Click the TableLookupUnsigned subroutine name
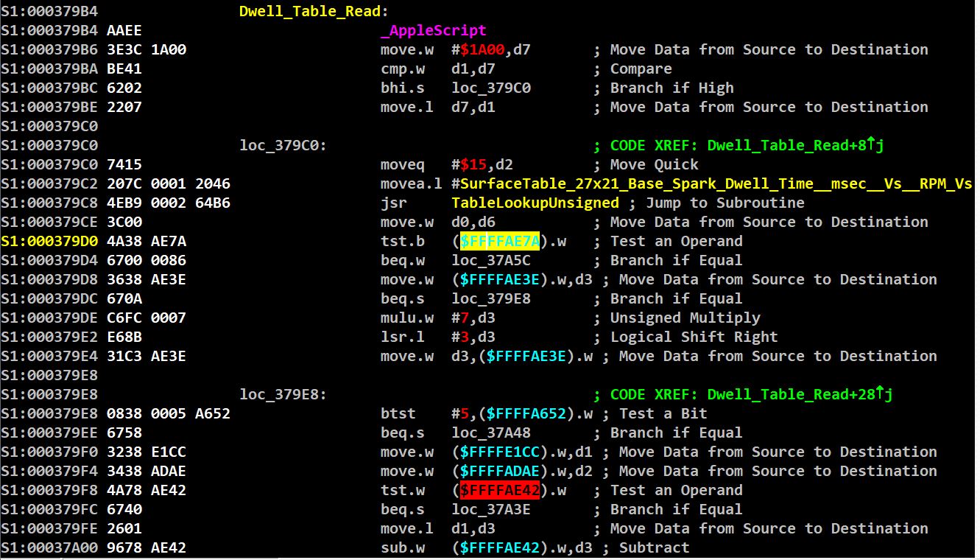The width and height of the screenshot is (980, 560). (535, 203)
